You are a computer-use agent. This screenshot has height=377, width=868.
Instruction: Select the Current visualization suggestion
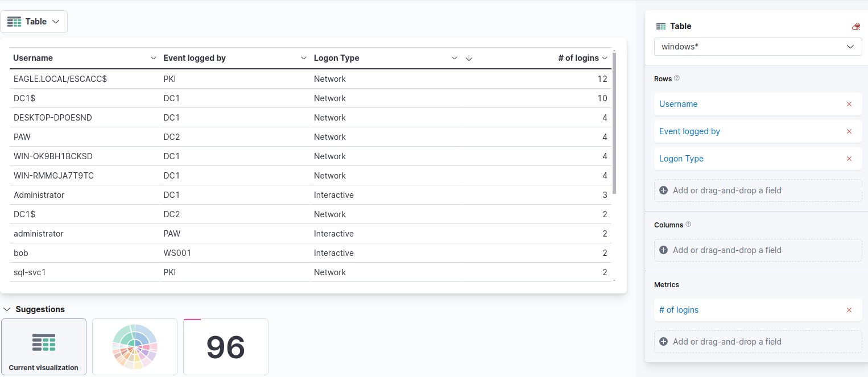point(44,347)
